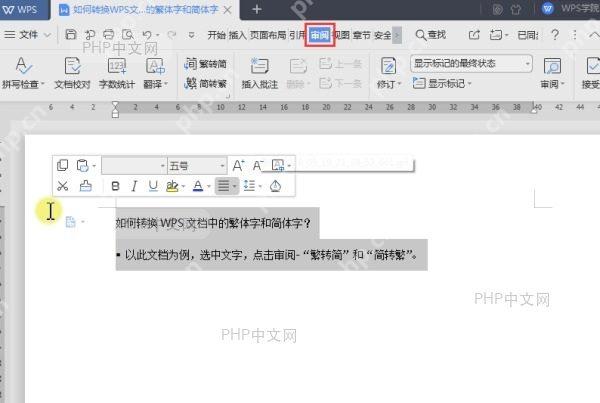Click the Print icon in quick toolbar
Screen dimensions: 600x403
109,35
